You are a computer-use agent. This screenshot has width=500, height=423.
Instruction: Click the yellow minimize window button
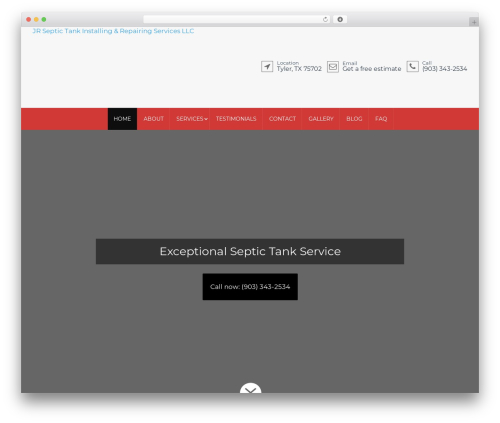pos(36,19)
